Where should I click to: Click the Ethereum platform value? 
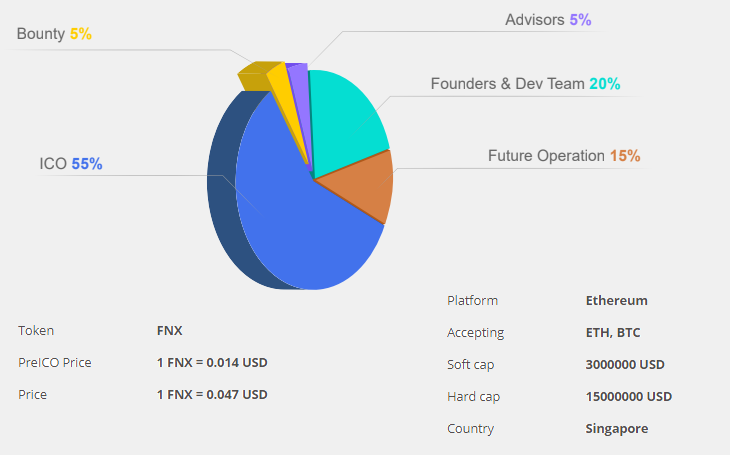[616, 300]
